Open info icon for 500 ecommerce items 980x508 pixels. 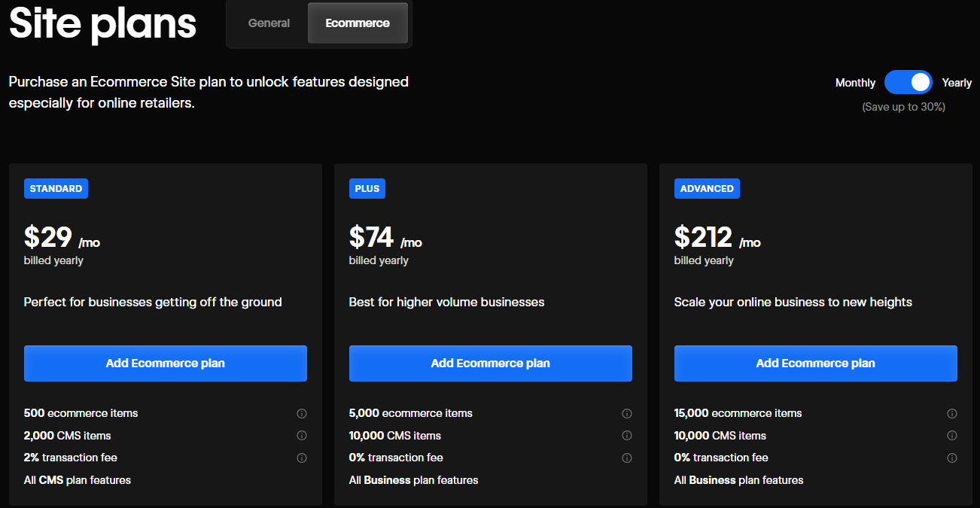pos(302,413)
